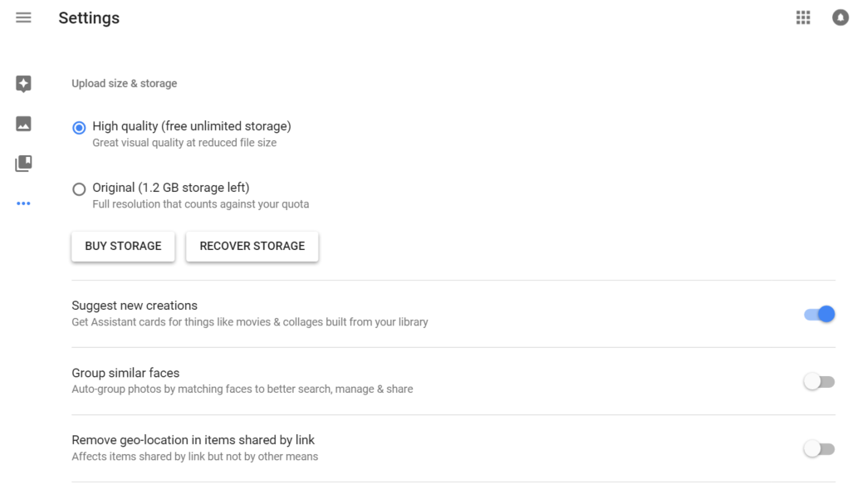Viewport: 852px width, 504px height.
Task: Open Albums via the sidebar book icon
Action: coord(22,163)
